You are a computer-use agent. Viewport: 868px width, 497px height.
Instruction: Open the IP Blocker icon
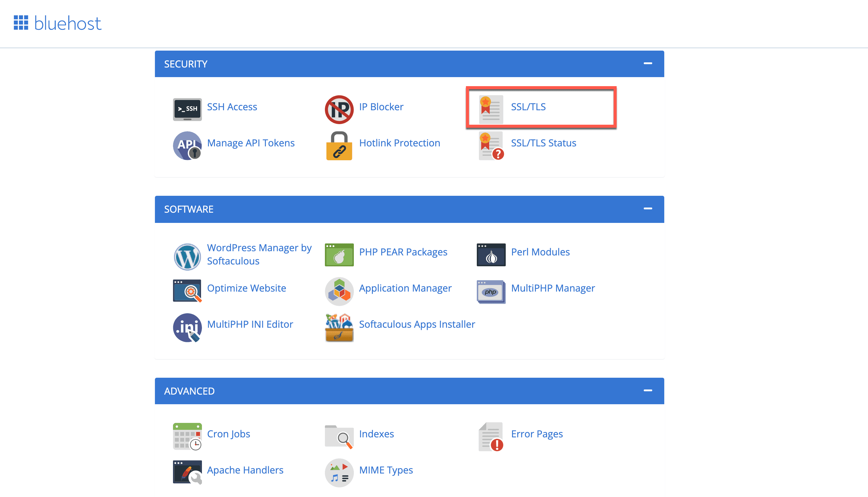(x=339, y=109)
